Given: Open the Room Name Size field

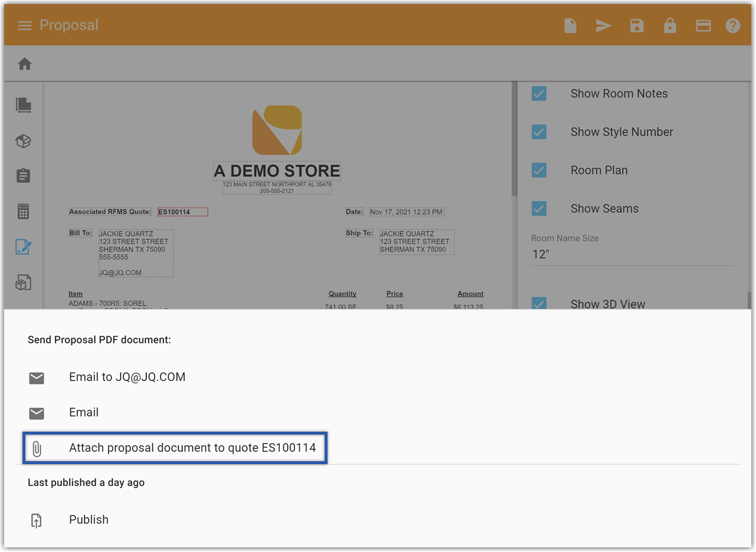Looking at the screenshot, I should (633, 254).
